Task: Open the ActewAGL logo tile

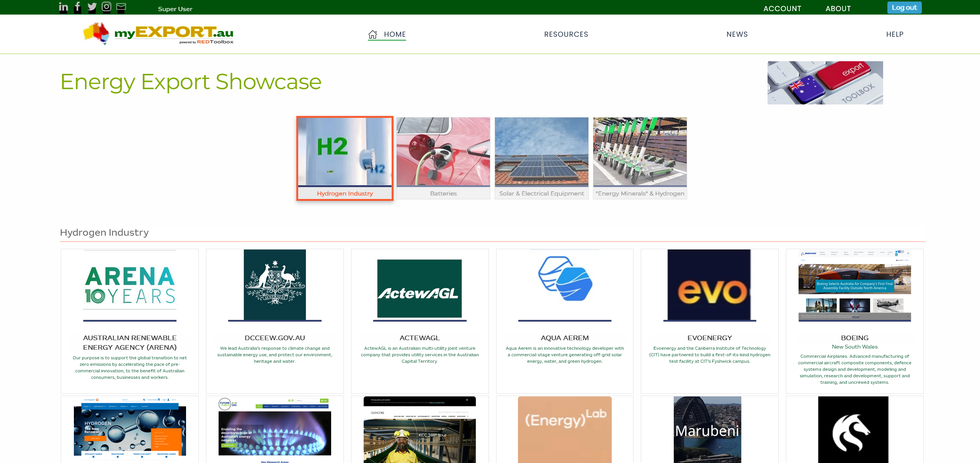Action: 420,288
